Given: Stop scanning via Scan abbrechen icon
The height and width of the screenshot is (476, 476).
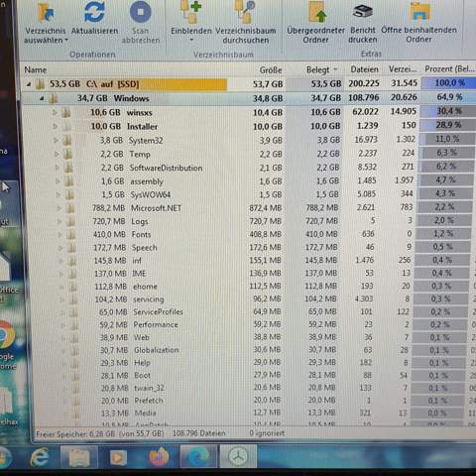Looking at the screenshot, I should pos(141,12).
